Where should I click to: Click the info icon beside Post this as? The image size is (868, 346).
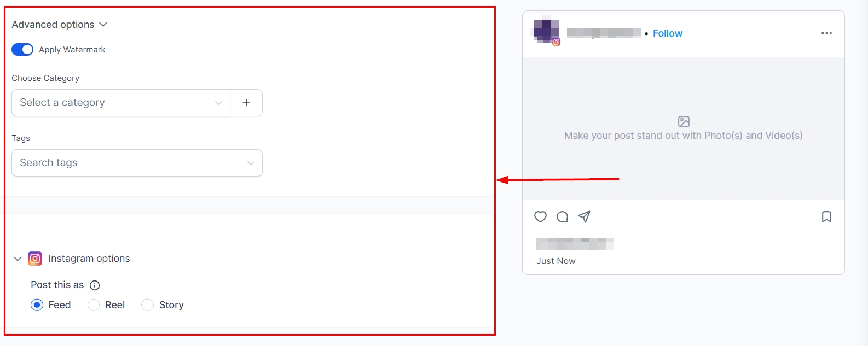point(95,285)
